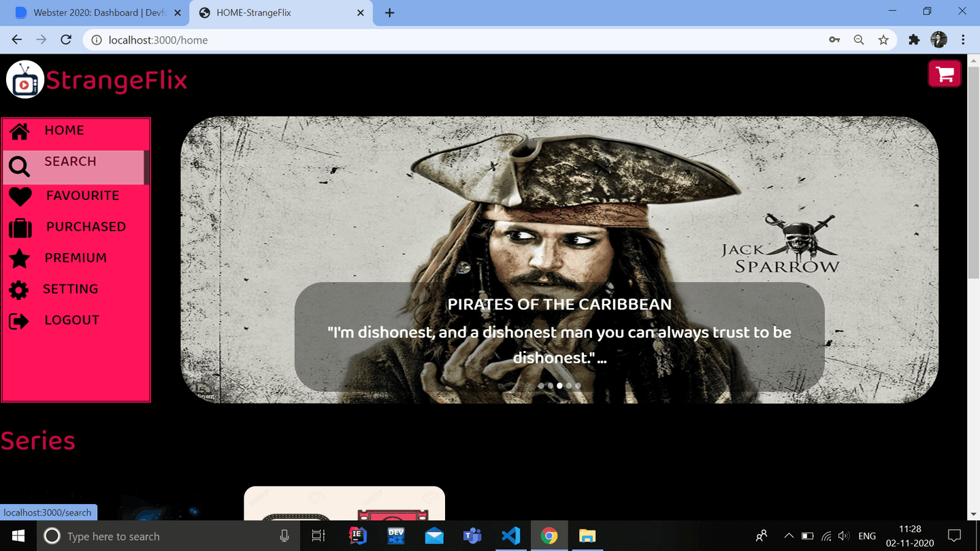Screen dimensions: 980x551
Task: Click the StrangeFlix brand title
Action: (116, 80)
